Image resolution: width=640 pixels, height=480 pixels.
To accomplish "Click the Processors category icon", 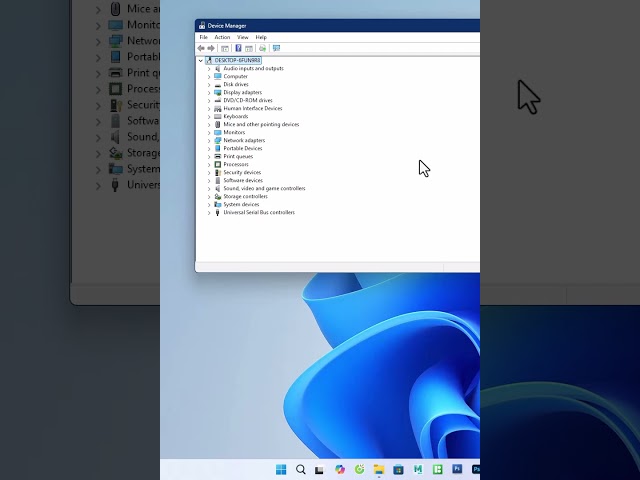I will (218, 164).
